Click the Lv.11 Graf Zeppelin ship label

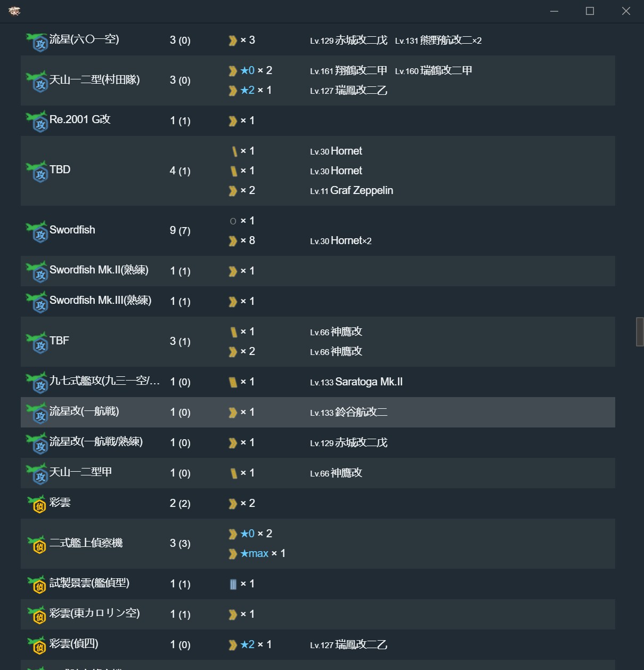click(x=352, y=190)
